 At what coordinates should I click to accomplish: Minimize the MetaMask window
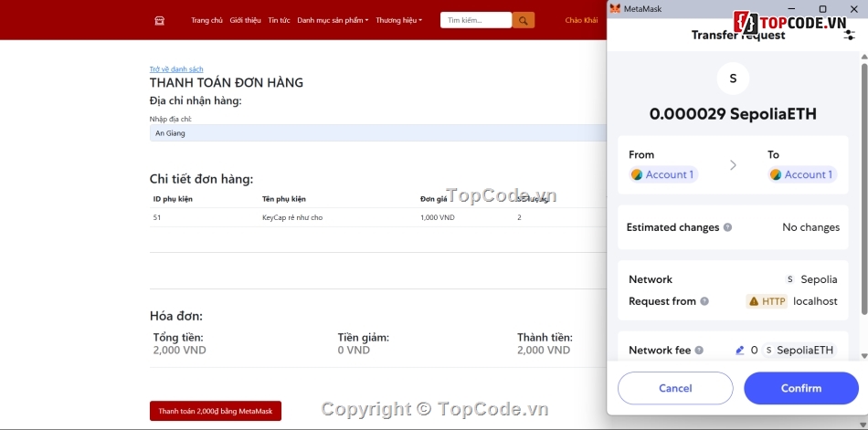tap(792, 9)
